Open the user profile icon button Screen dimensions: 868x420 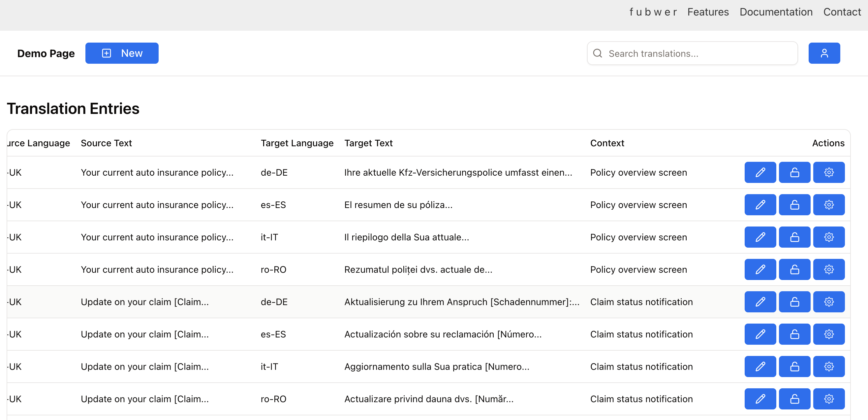pyautogui.click(x=824, y=53)
